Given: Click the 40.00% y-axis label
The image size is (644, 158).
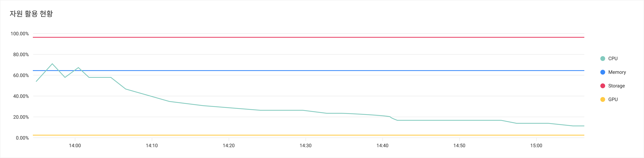Looking at the screenshot, I should pyautogui.click(x=21, y=96).
